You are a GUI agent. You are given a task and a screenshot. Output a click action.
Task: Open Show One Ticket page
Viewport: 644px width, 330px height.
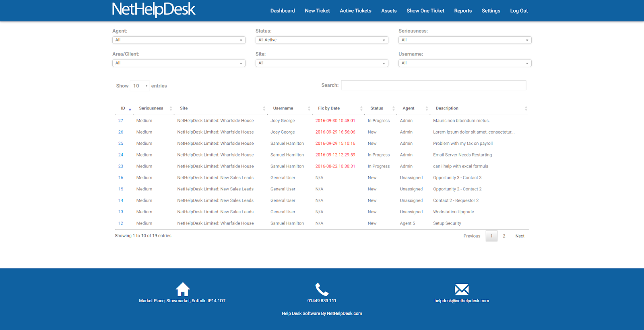[x=425, y=11]
